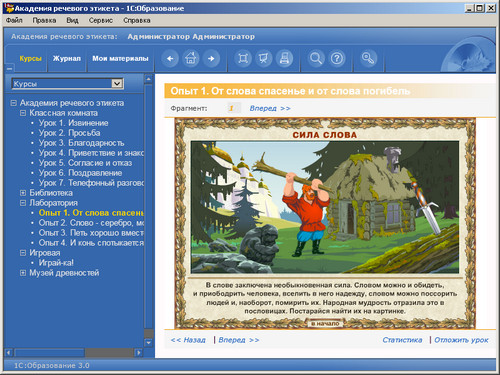The width and height of the screenshot is (500, 375).
Task: Click the bottom Вперед >> link
Action: (x=239, y=340)
